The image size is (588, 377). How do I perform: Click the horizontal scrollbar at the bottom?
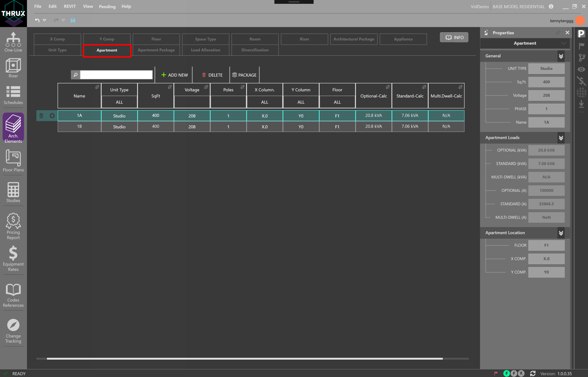[244, 359]
